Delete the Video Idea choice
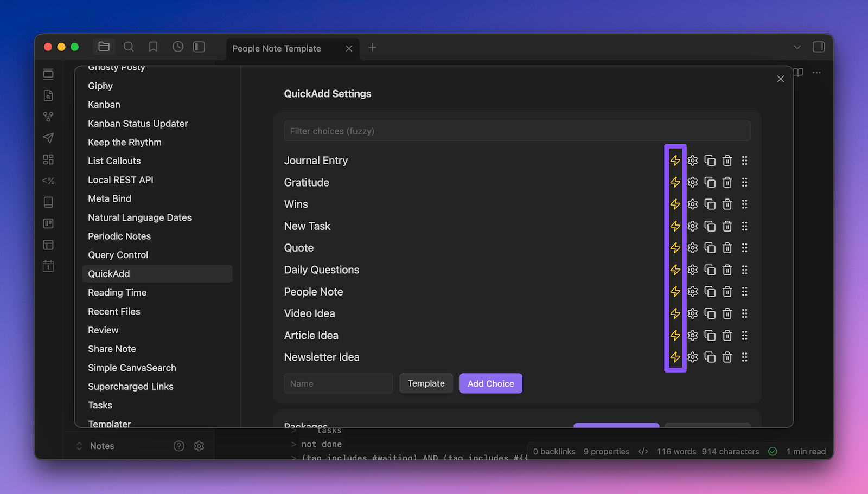This screenshot has height=494, width=868. (727, 313)
